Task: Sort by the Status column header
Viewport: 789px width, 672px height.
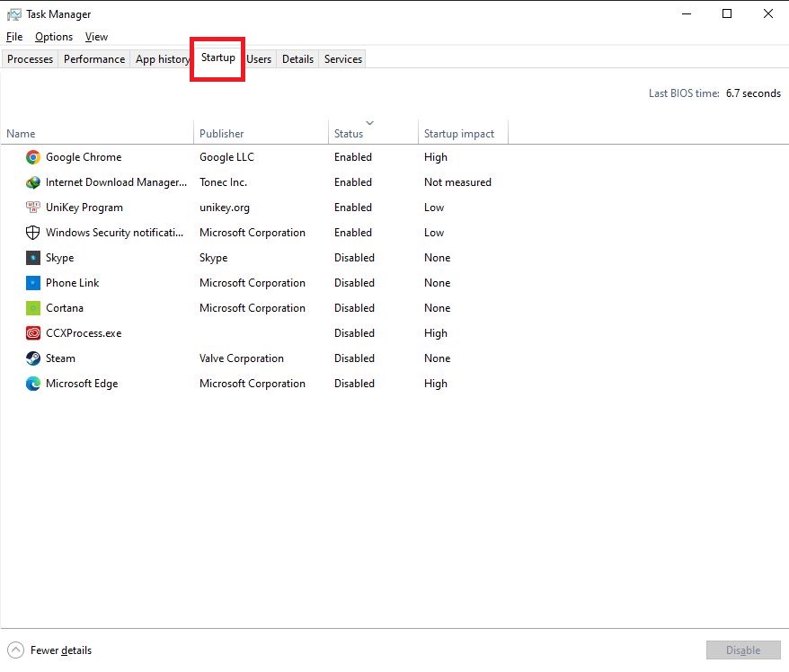Action: [x=373, y=133]
